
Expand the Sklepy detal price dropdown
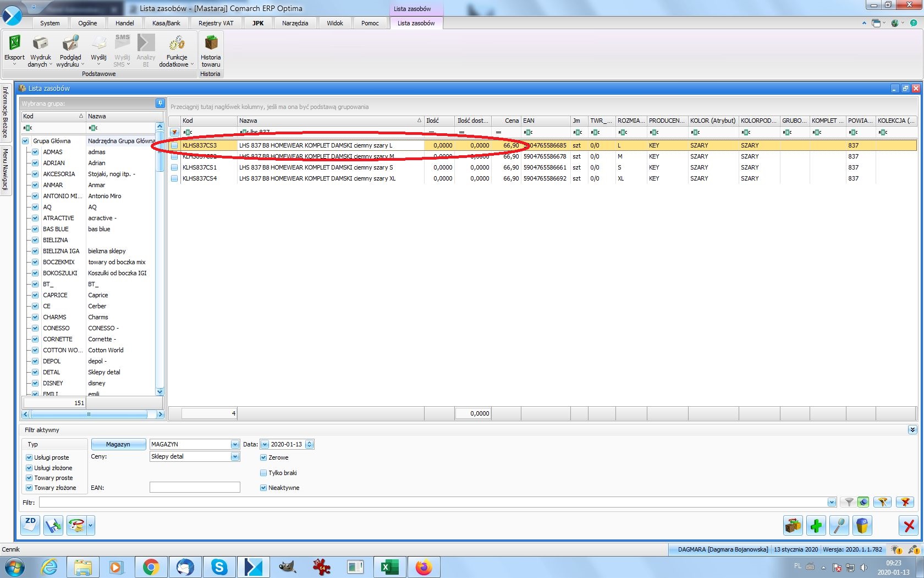(235, 456)
